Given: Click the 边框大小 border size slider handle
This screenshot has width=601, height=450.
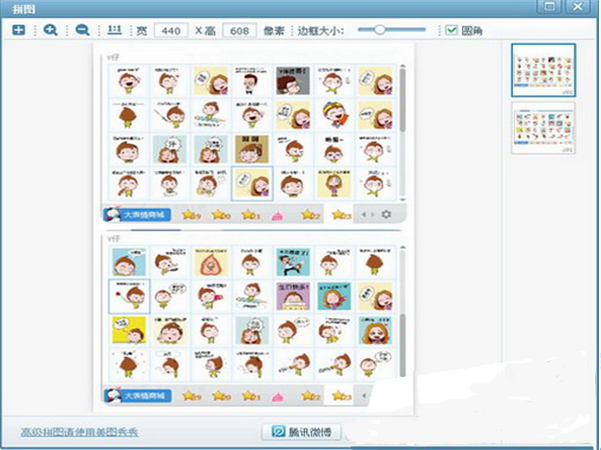Looking at the screenshot, I should (x=379, y=30).
